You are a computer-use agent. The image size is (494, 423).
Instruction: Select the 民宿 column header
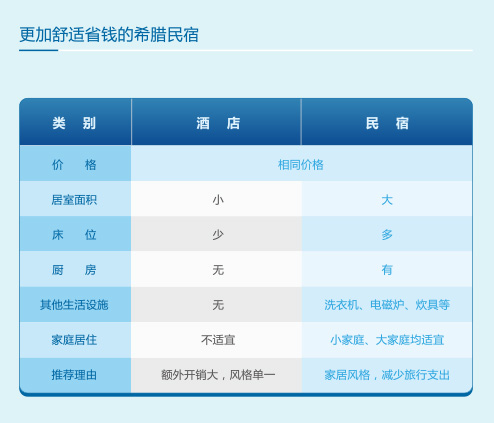tap(387, 122)
